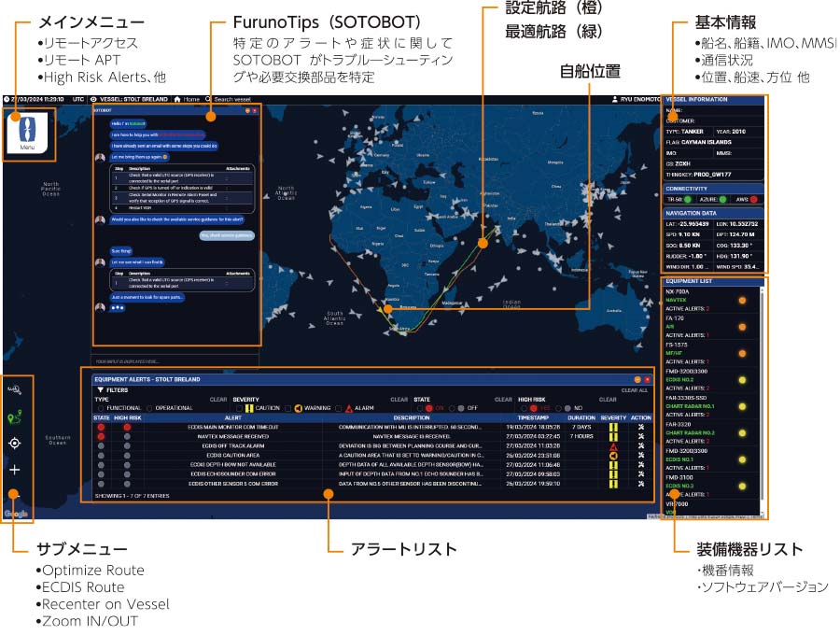Click CLEAR for the State filter
This screenshot has width=840, height=635.
503,400
